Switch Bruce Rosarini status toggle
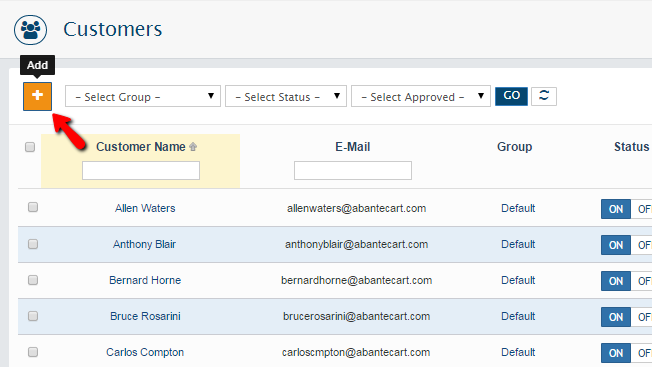 coord(626,317)
